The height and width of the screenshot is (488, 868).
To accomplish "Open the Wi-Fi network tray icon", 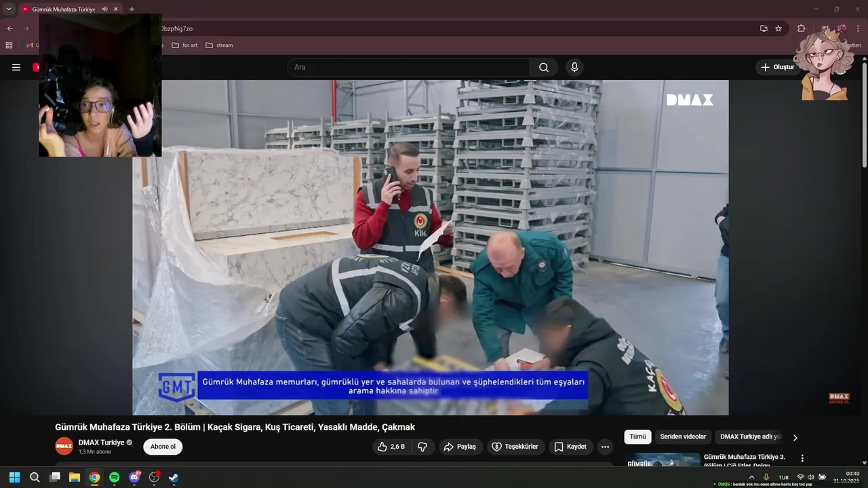I will pyautogui.click(x=800, y=477).
